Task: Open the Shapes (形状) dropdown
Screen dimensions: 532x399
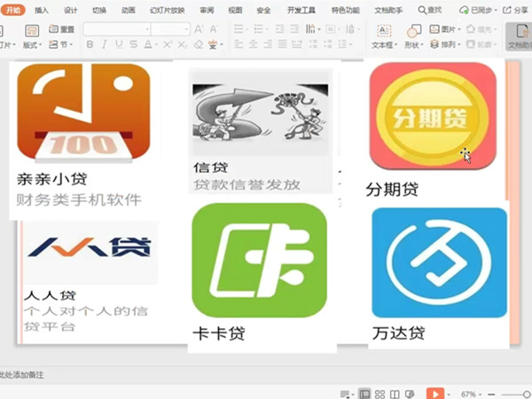Action: pyautogui.click(x=413, y=45)
